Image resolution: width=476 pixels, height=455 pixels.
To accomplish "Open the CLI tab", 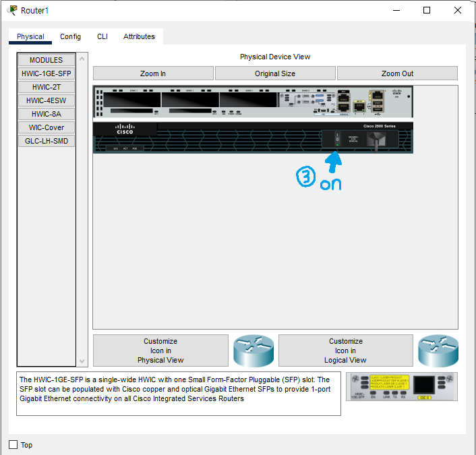I will tap(102, 36).
